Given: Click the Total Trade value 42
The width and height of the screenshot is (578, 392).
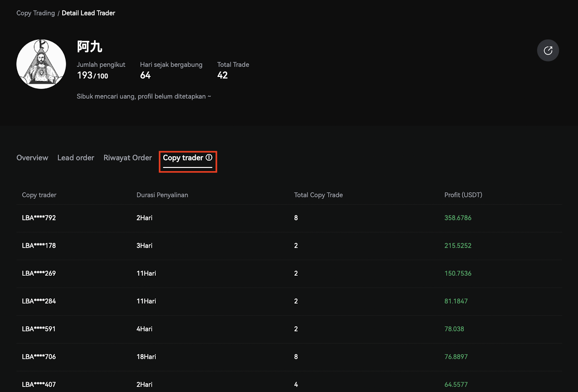Looking at the screenshot, I should (x=223, y=75).
